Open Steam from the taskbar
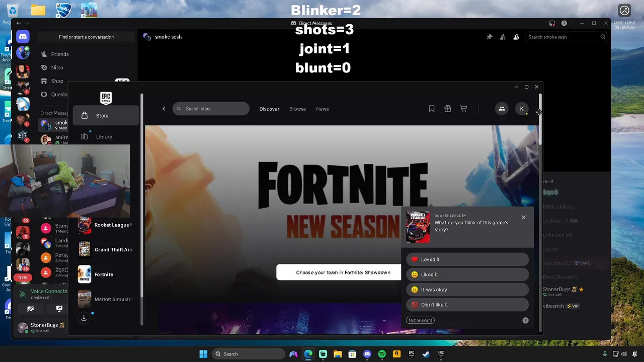 (426, 354)
